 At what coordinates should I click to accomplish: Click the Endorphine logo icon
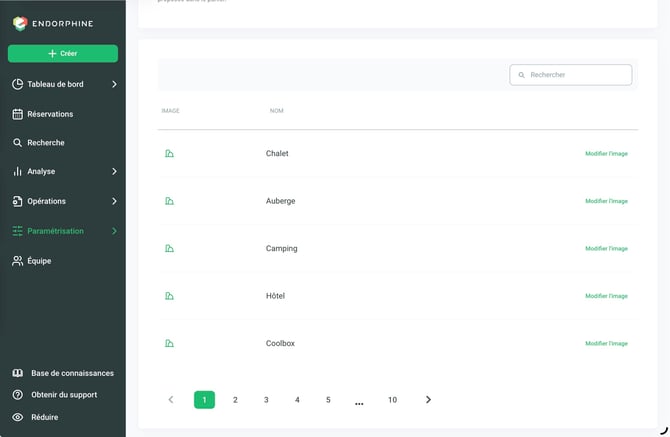point(20,23)
